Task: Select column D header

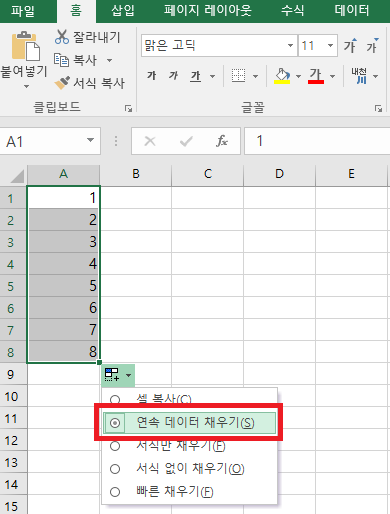Action: (x=279, y=174)
